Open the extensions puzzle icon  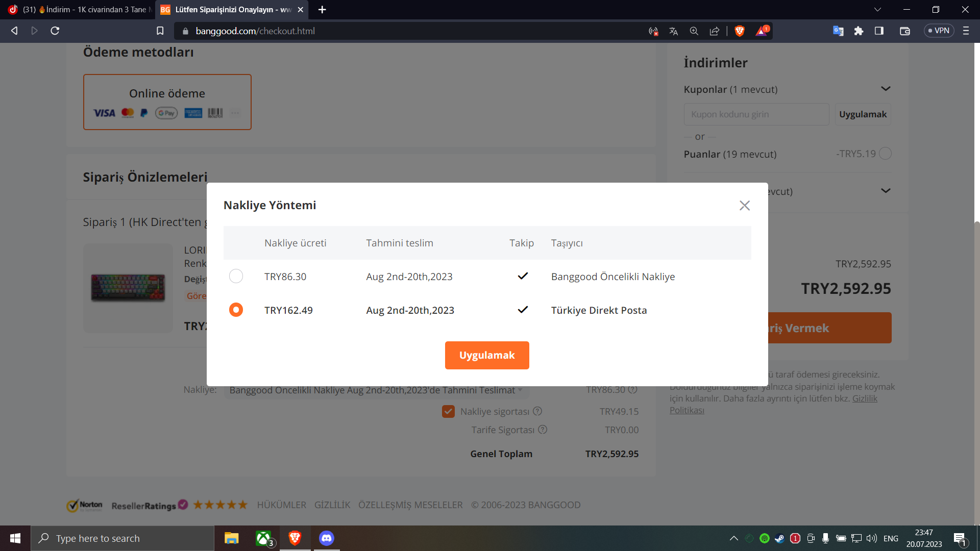[x=859, y=31]
